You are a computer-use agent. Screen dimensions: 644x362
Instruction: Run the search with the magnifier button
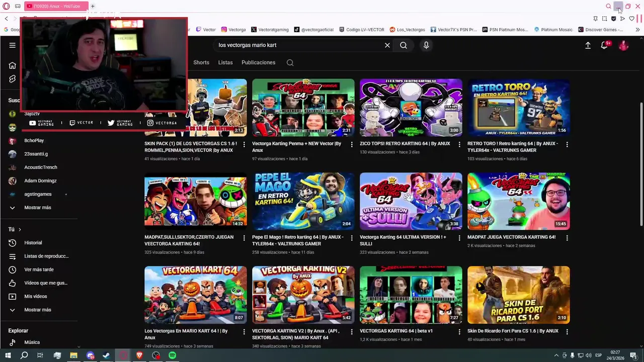pyautogui.click(x=404, y=45)
